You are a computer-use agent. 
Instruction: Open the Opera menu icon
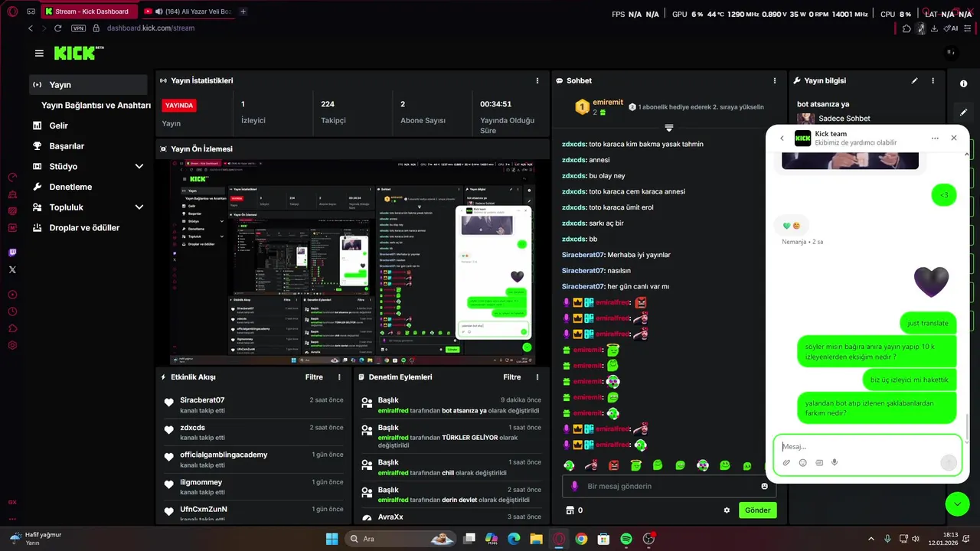pyautogui.click(x=12, y=11)
